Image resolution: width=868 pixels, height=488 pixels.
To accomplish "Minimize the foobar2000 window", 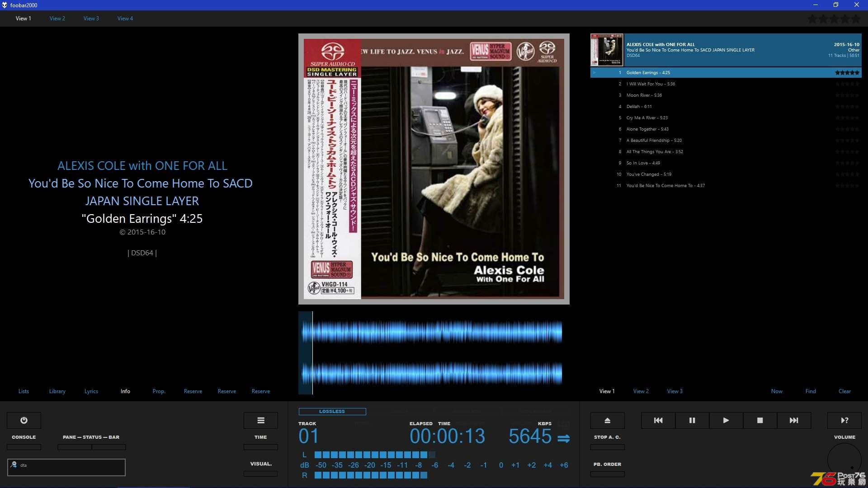I will 816,5.
